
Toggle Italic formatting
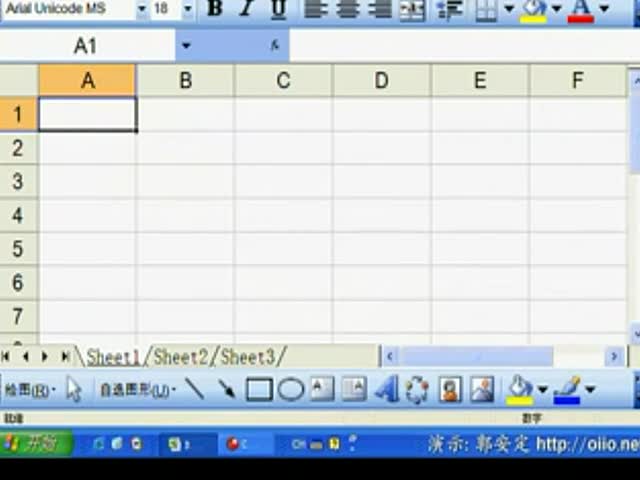point(246,10)
